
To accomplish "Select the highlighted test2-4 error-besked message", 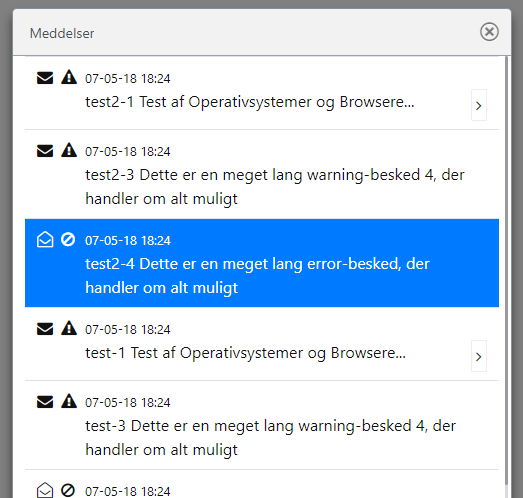I will (262, 263).
